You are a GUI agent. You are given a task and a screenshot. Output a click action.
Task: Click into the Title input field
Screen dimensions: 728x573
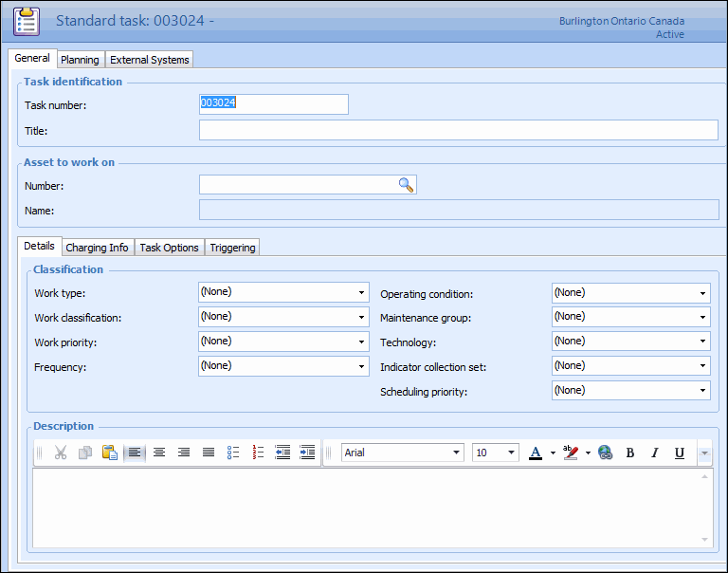coord(458,130)
